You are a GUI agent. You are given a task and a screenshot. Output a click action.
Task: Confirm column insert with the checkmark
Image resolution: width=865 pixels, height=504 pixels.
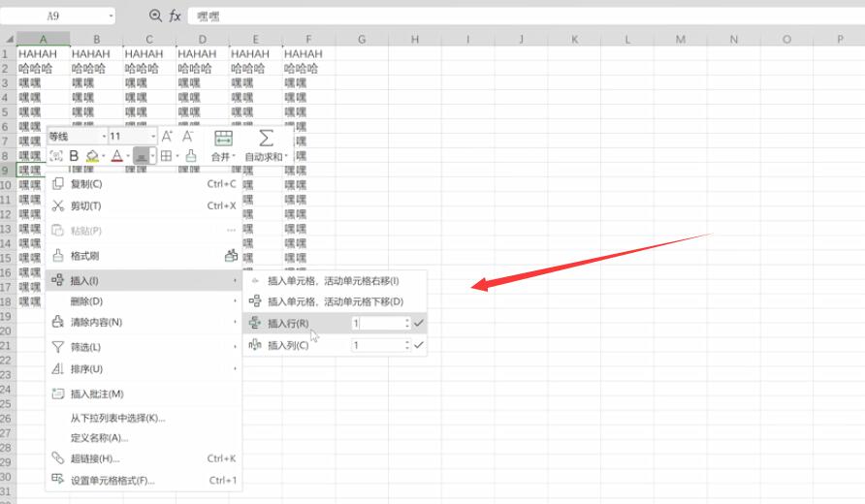(x=419, y=345)
